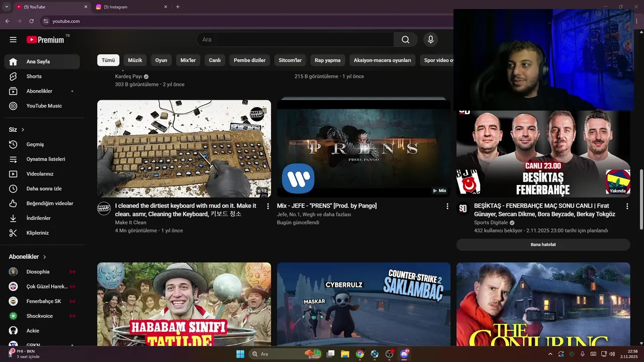Select the Sitcom'lar filter chip
This screenshot has width=644, height=362.
pos(290,60)
